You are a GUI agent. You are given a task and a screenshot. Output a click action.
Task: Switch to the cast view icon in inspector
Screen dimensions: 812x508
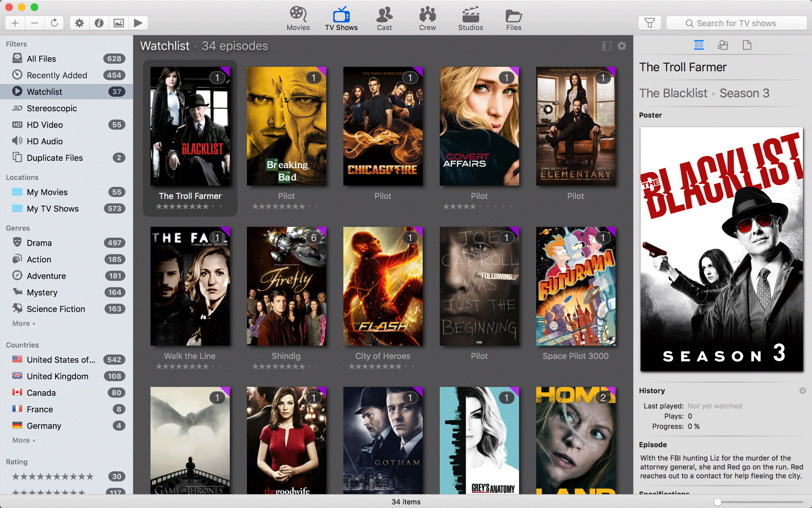pyautogui.click(x=723, y=45)
